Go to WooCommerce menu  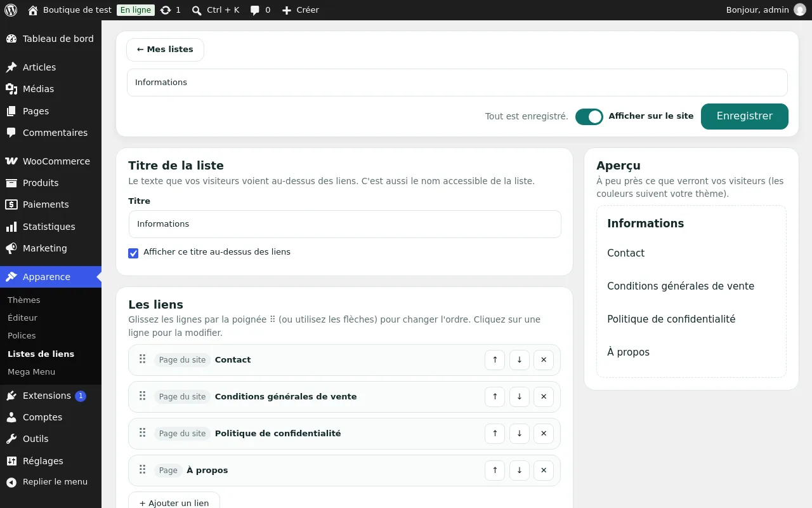point(51,161)
